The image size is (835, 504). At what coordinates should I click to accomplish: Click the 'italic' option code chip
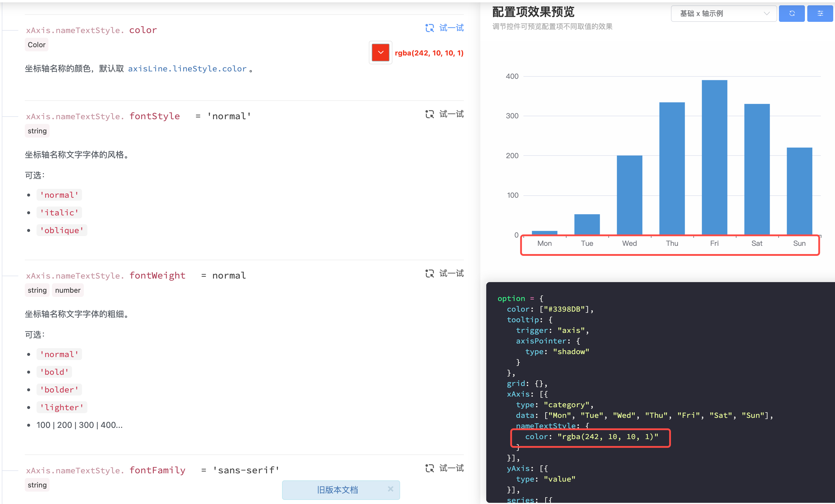click(59, 212)
